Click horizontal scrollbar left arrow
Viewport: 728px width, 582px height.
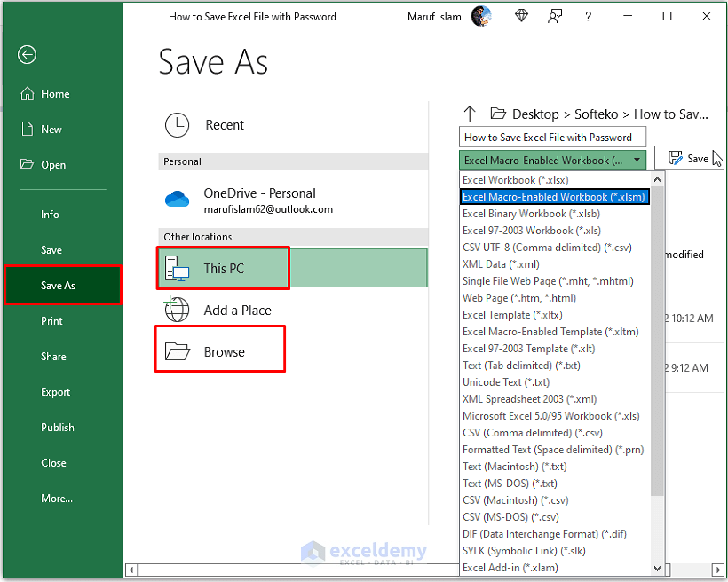pos(132,570)
